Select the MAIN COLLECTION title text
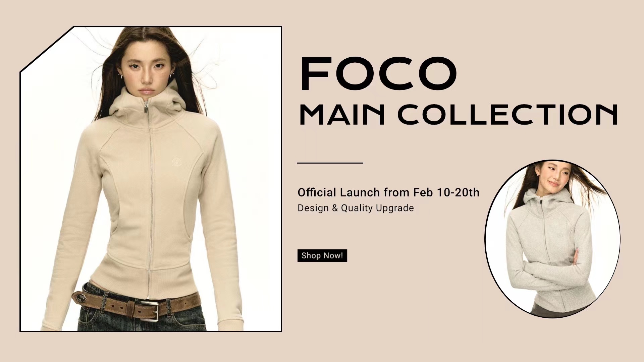This screenshot has width=644, height=362. tap(458, 114)
